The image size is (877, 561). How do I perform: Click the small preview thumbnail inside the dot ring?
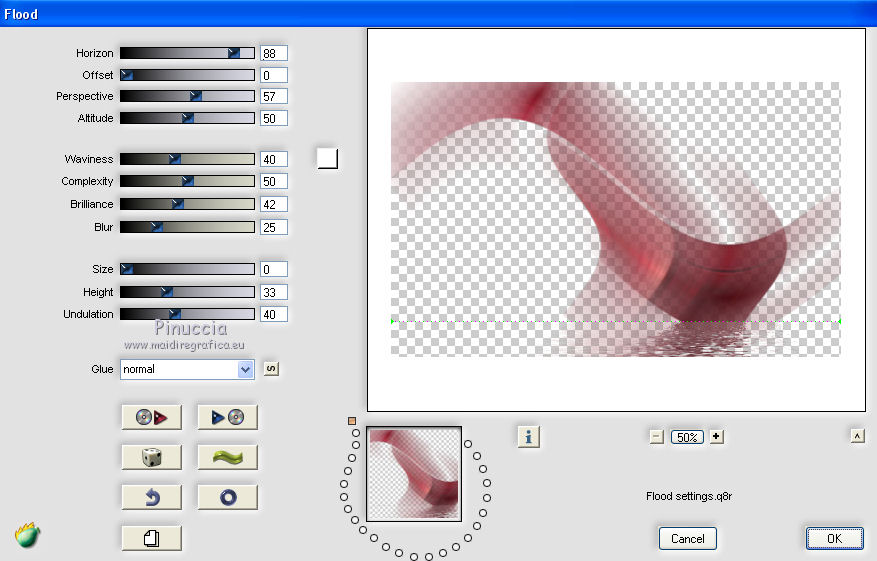414,474
